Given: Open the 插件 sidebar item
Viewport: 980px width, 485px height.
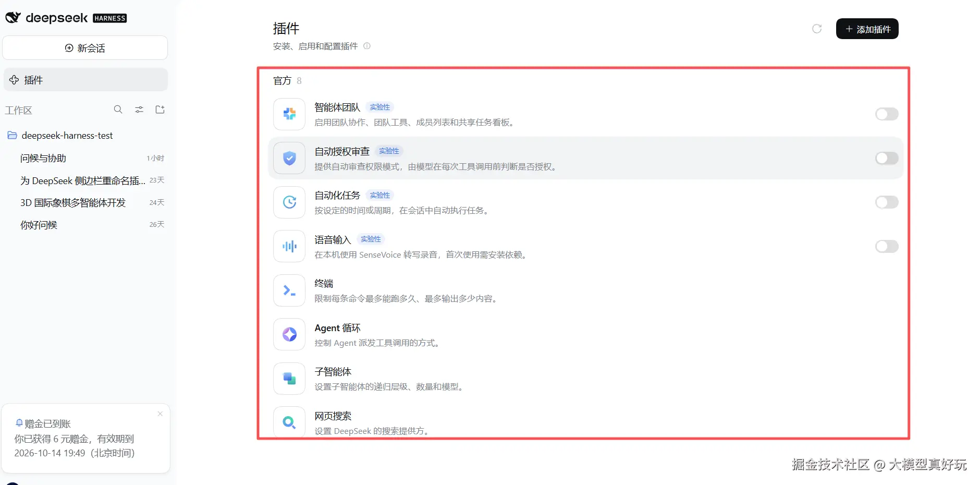Looking at the screenshot, I should point(85,80).
